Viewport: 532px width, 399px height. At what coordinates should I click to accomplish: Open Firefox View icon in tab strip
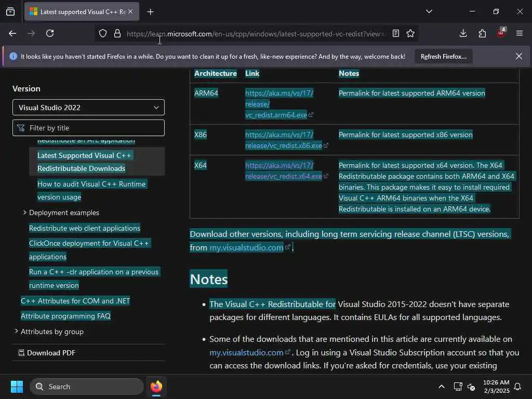(x=10, y=12)
